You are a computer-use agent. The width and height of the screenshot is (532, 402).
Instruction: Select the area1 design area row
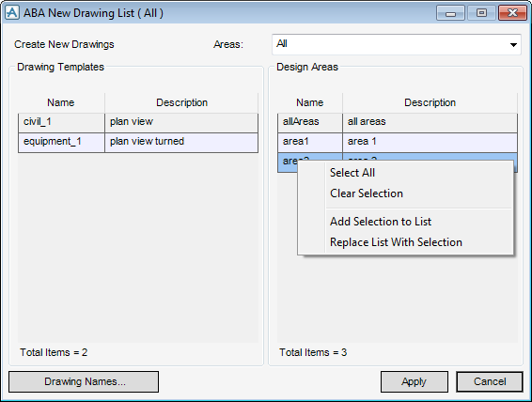click(398, 142)
